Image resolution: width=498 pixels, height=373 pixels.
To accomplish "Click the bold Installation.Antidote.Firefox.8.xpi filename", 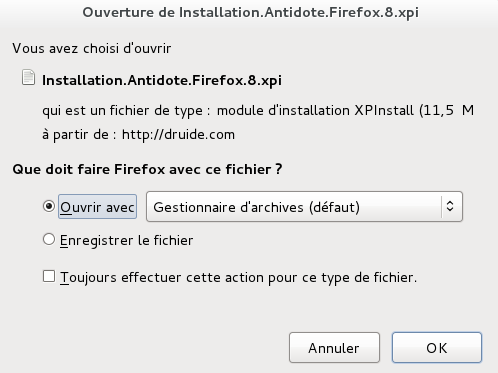I will pos(162,80).
